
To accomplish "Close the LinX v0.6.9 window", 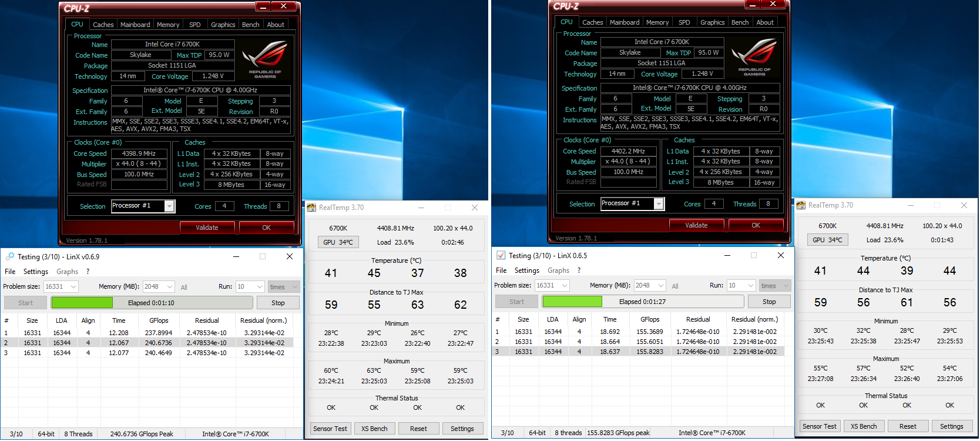I will (290, 256).
